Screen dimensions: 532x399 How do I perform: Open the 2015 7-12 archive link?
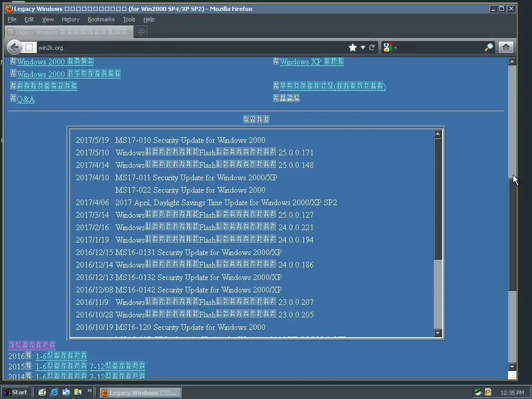(x=117, y=366)
